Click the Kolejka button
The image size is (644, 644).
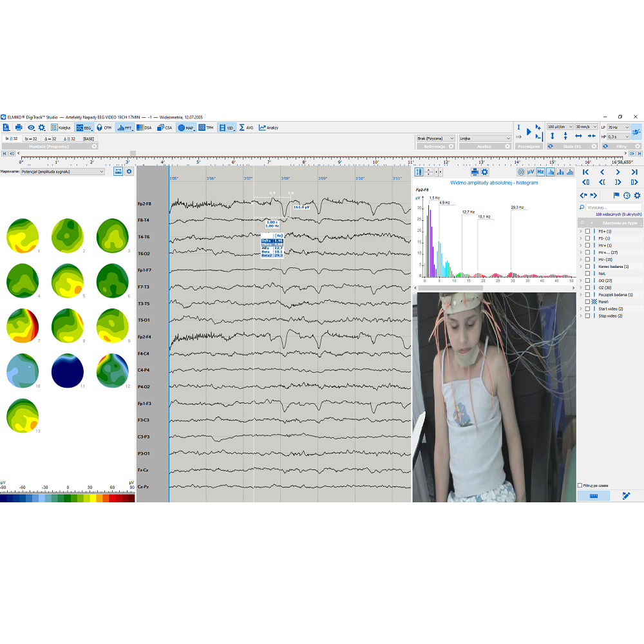click(61, 128)
